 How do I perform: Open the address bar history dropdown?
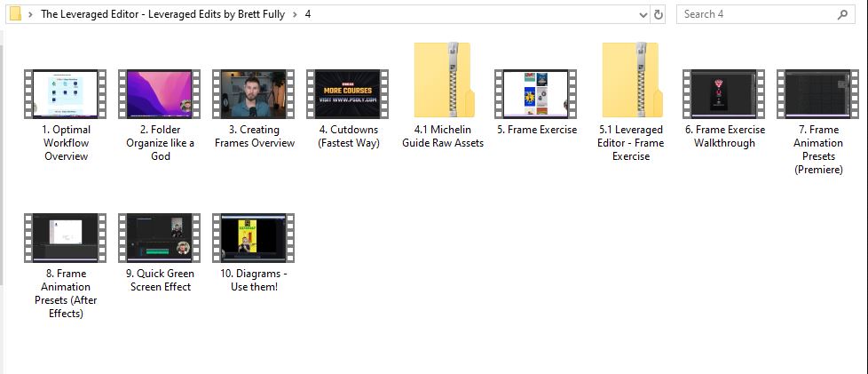point(643,14)
